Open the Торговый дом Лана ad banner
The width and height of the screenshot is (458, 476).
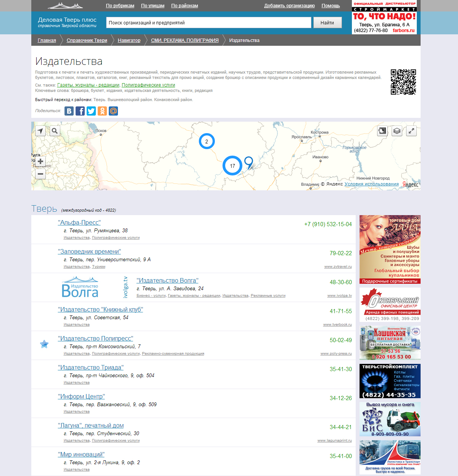pyautogui.click(x=390, y=249)
